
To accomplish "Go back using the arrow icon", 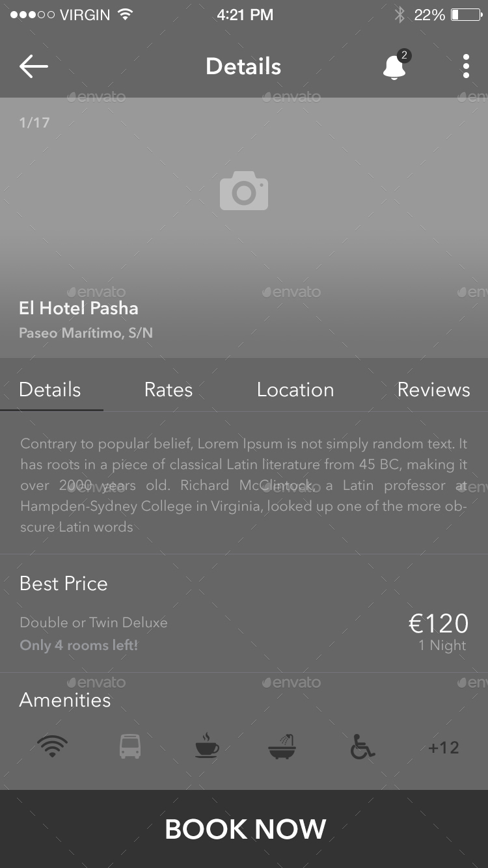I will click(x=33, y=66).
